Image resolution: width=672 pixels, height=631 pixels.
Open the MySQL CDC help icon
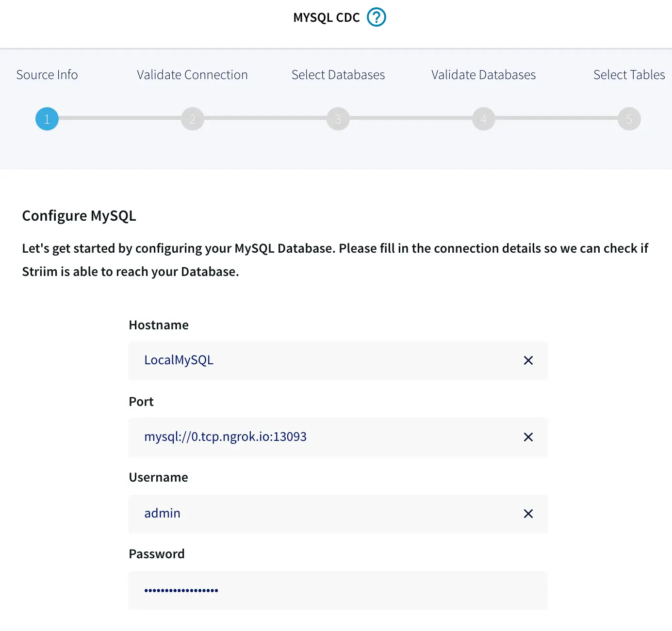coord(376,17)
